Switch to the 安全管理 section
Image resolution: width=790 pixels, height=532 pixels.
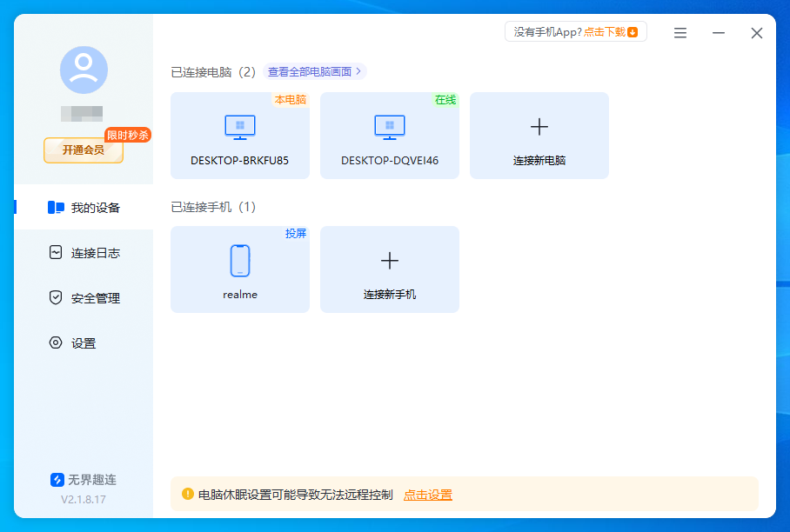click(x=84, y=297)
